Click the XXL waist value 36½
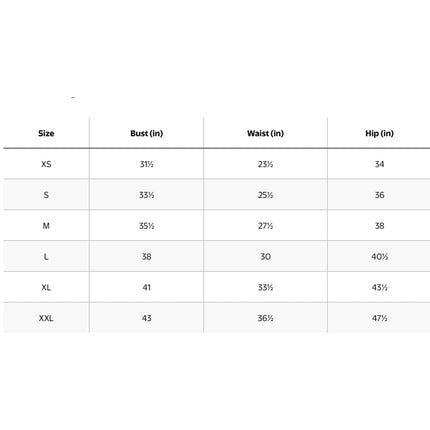 (265, 318)
